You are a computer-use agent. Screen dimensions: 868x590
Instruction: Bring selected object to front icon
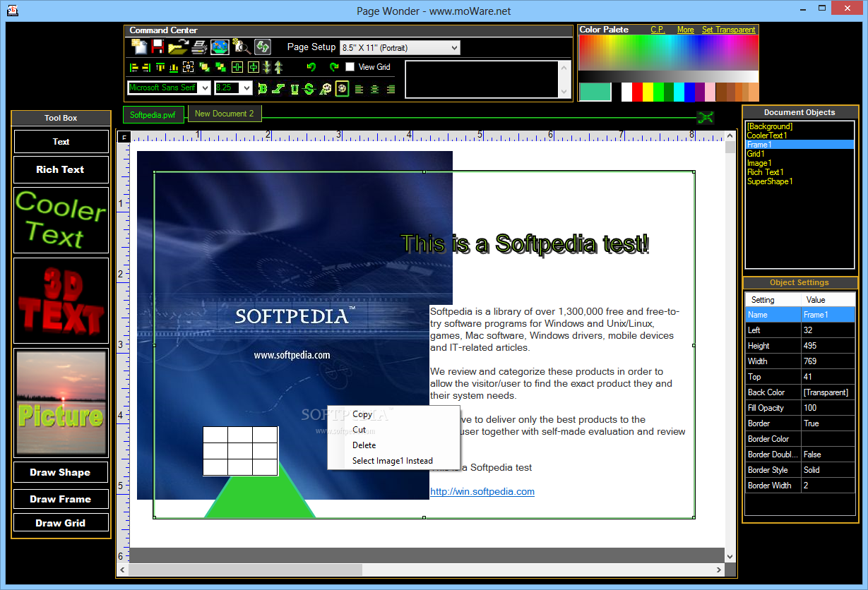coord(205,67)
